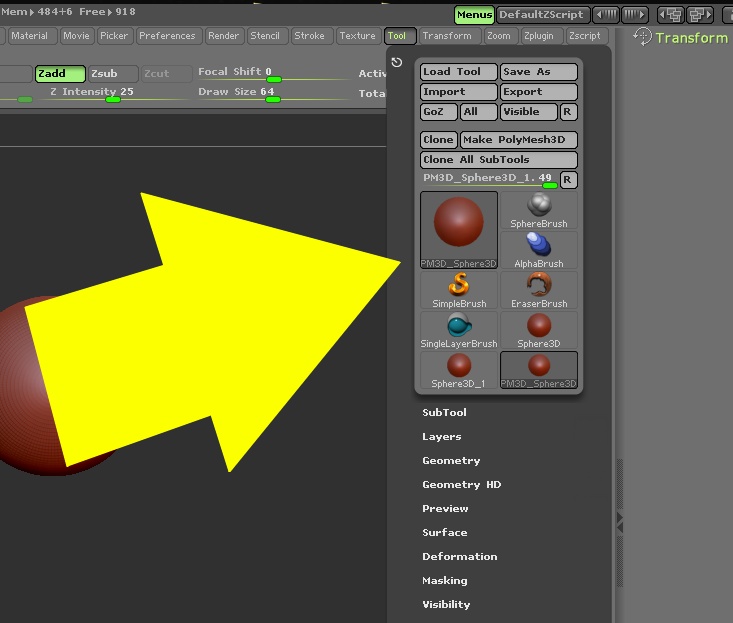
Task: Expand the Layers section
Action: (442, 437)
